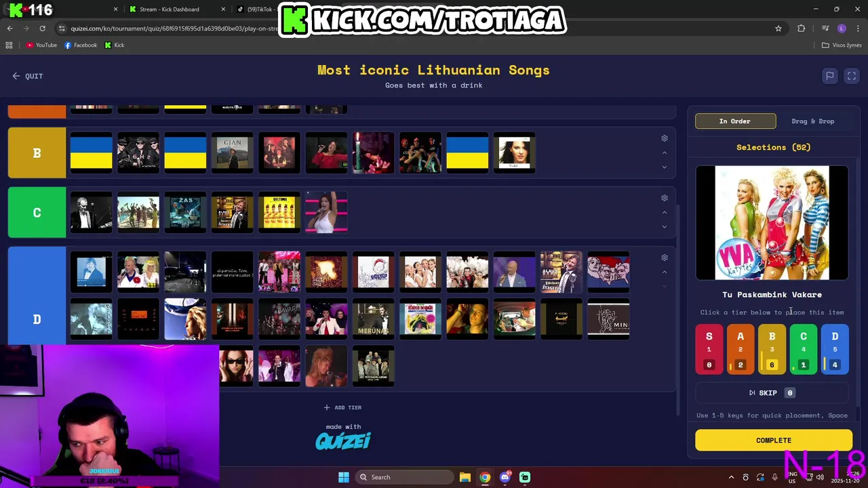Click the taskbar Search box

pos(404,477)
